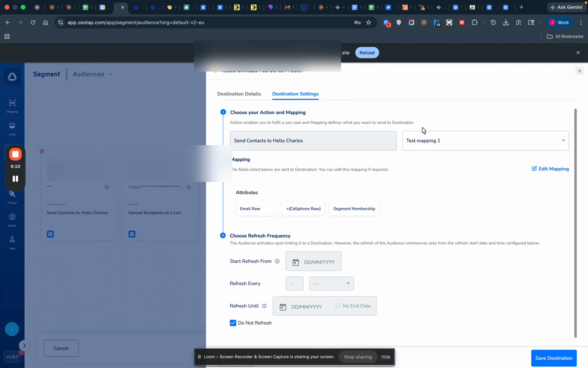Expand the sidebar with arrow button

pos(24,346)
